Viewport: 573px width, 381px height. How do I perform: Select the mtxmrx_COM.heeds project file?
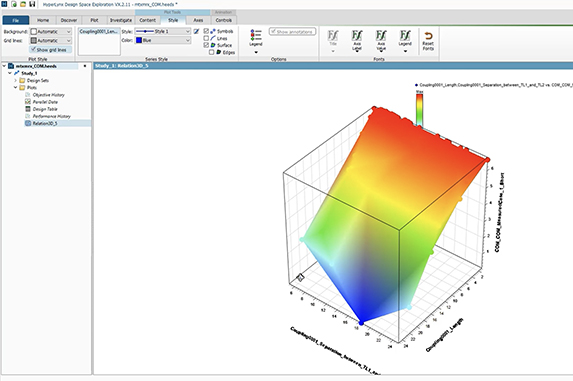click(x=36, y=66)
